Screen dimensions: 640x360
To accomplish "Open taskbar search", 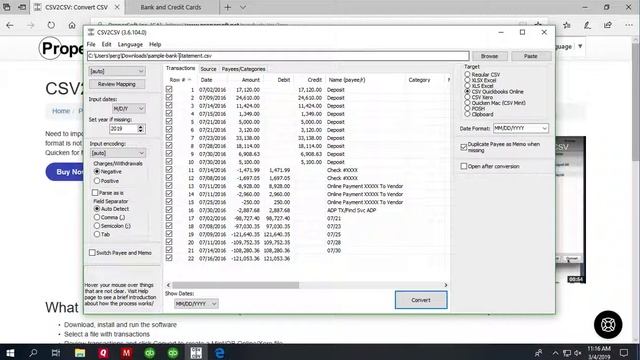I will click(x=33, y=353).
